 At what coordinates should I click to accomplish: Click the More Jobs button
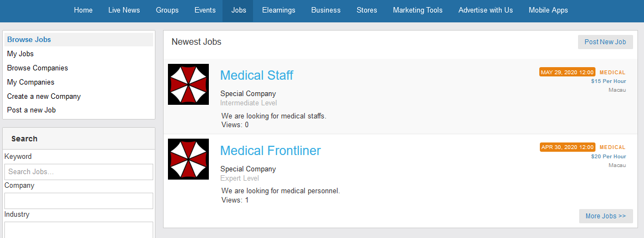[x=605, y=216]
